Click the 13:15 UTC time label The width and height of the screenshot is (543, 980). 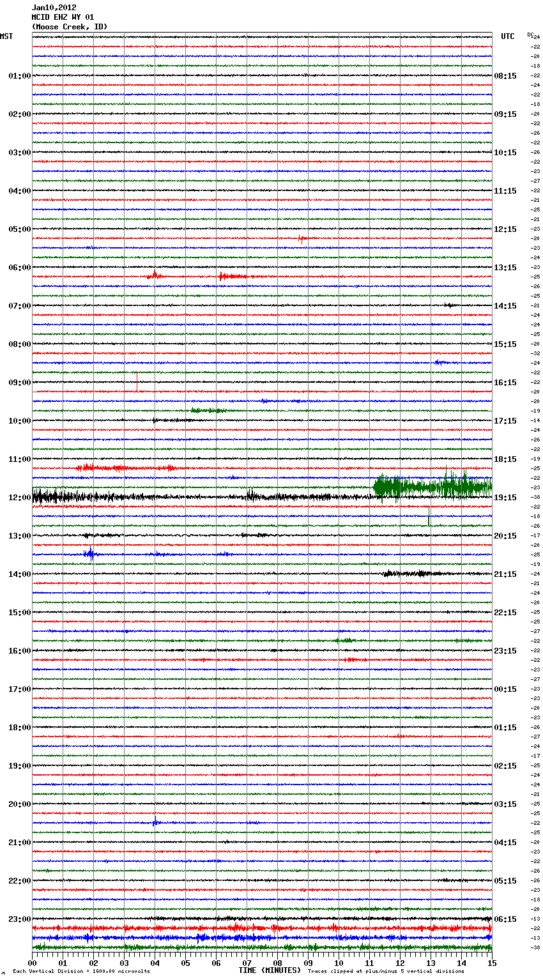pos(505,268)
